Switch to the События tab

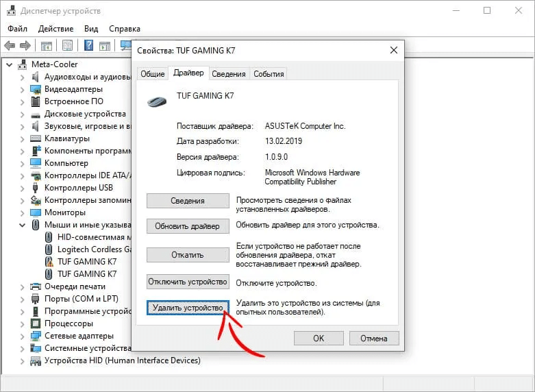tap(269, 74)
